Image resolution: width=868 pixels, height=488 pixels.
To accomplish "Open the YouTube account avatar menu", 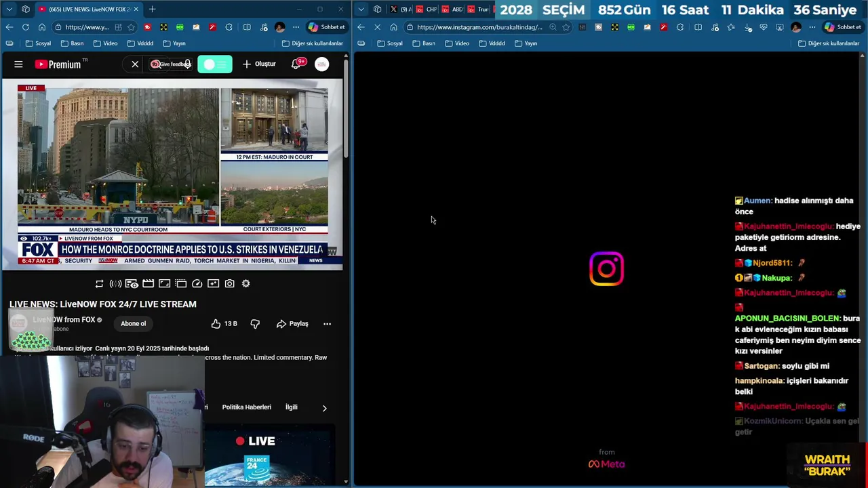I will 321,64.
